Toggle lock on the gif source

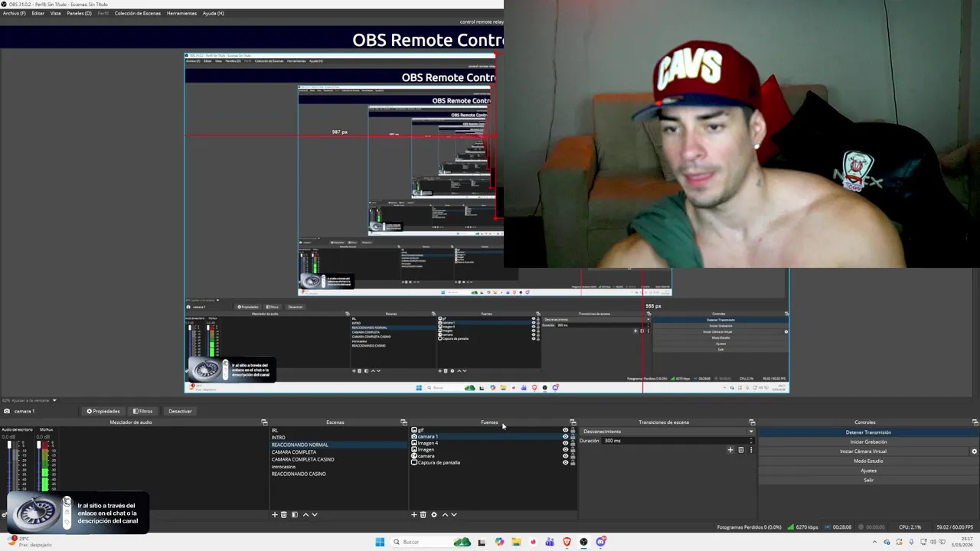point(573,430)
